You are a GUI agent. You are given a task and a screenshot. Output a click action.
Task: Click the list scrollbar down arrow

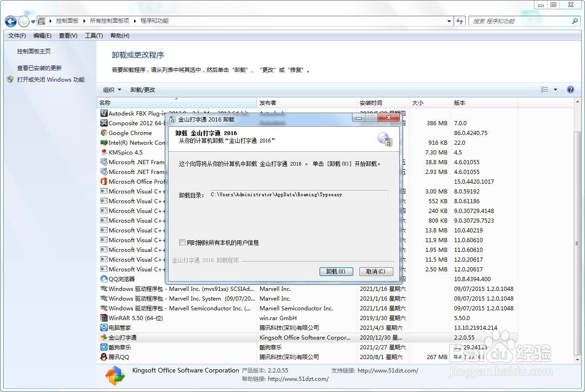578,360
